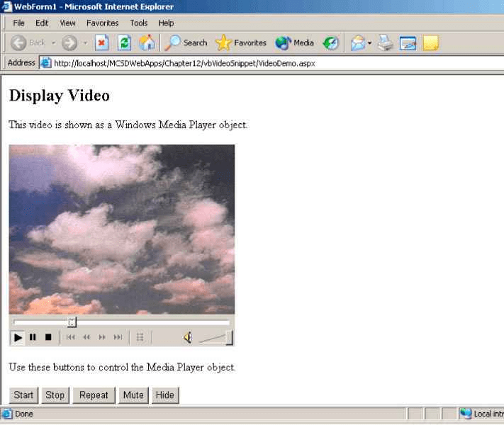The width and height of the screenshot is (504, 425).
Task: Click the Hide button
Action: point(165,395)
